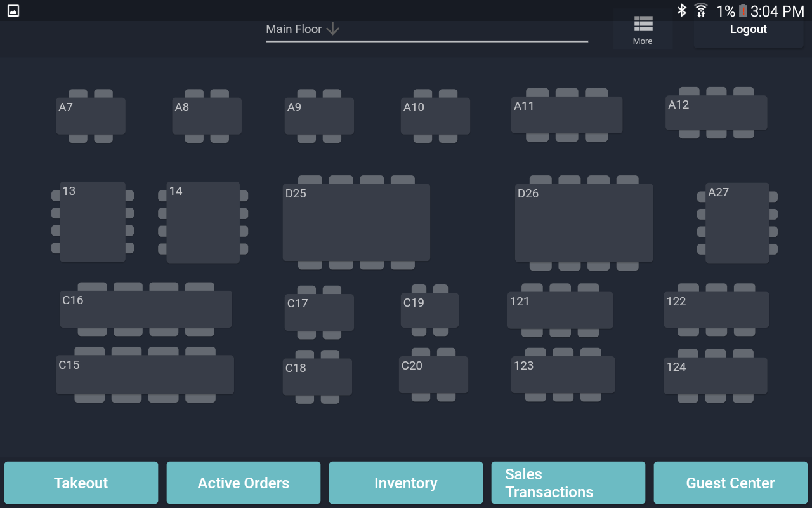Open the More menu list icon
The width and height of the screenshot is (812, 508).
click(x=643, y=23)
